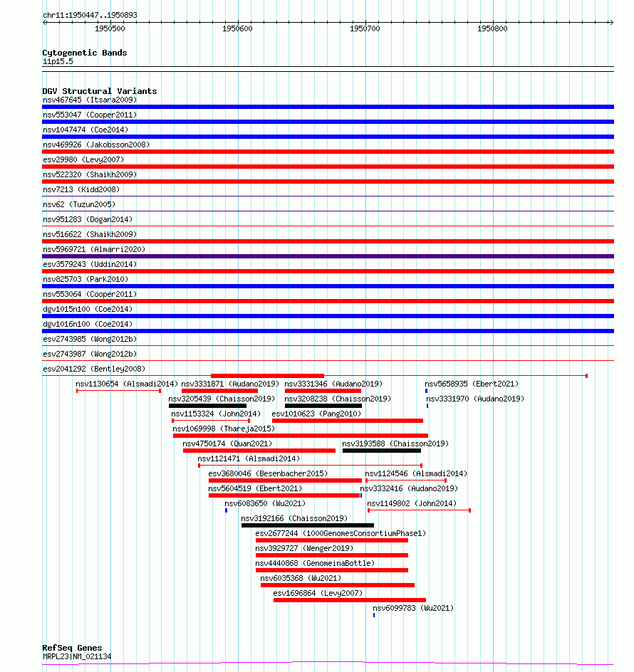Viewport: 634px width, 672px height.
Task: Select nsv3331871 (Audano2019) label
Action: pyautogui.click(x=230, y=384)
